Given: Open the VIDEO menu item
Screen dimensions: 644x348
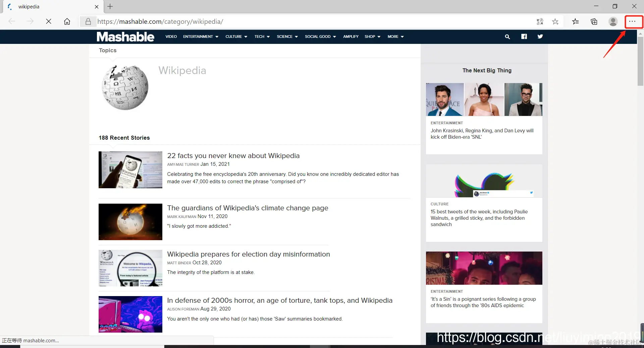Looking at the screenshot, I should [x=171, y=37].
